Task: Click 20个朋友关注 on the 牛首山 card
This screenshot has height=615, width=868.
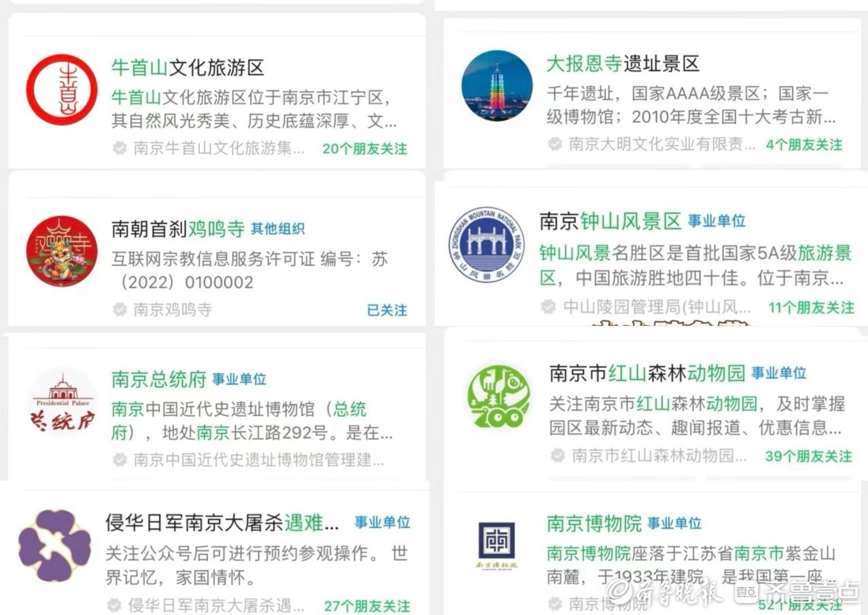Action: [365, 149]
